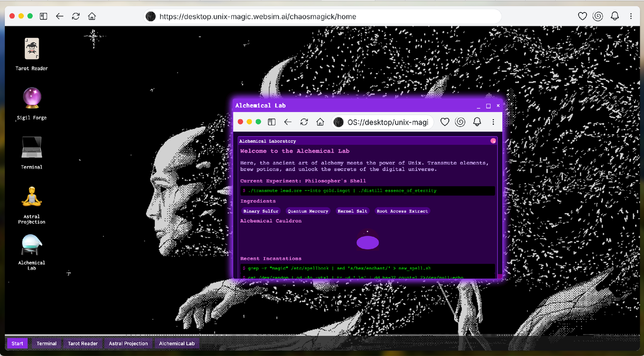Open the Tarot Reader desktop icon
644x356 pixels.
point(32,54)
